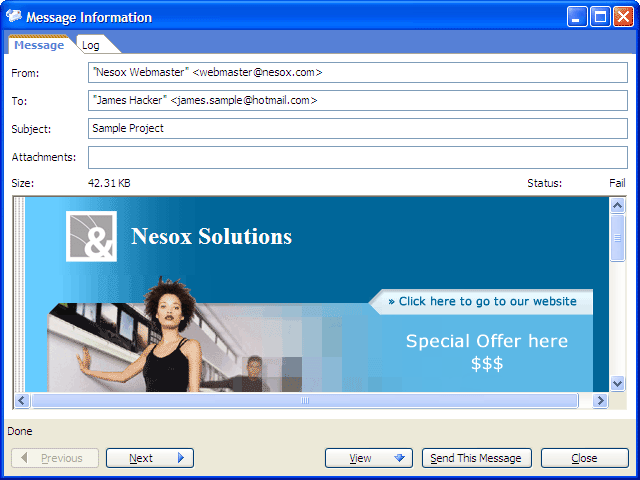Click the empty Attachments field
The width and height of the screenshot is (640, 480).
click(x=358, y=158)
